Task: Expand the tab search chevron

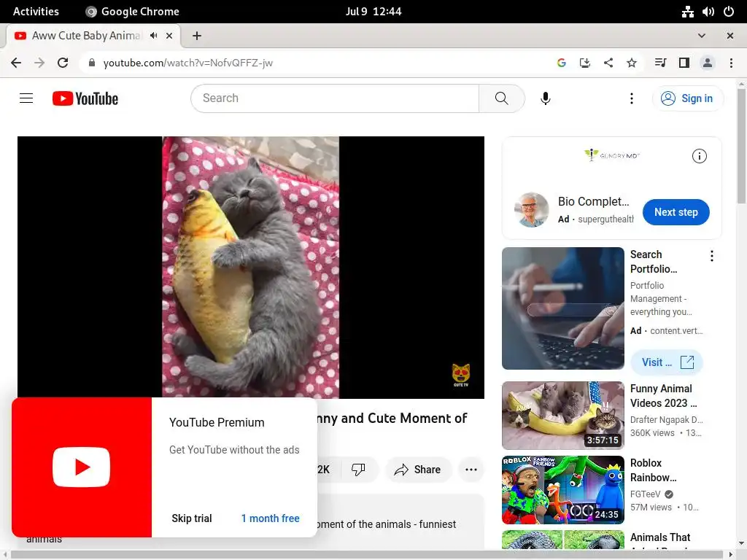Action: (702, 36)
